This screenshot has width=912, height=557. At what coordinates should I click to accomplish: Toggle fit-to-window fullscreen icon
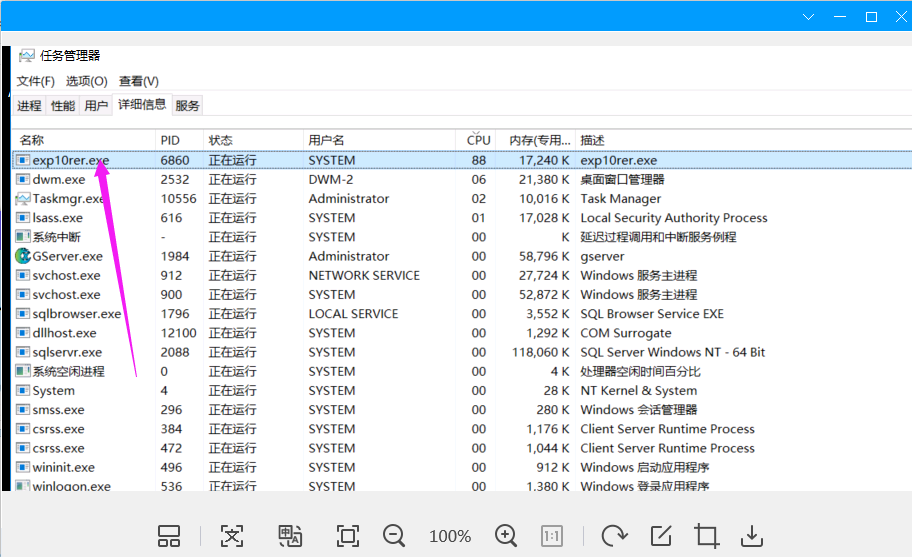pyautogui.click(x=348, y=535)
